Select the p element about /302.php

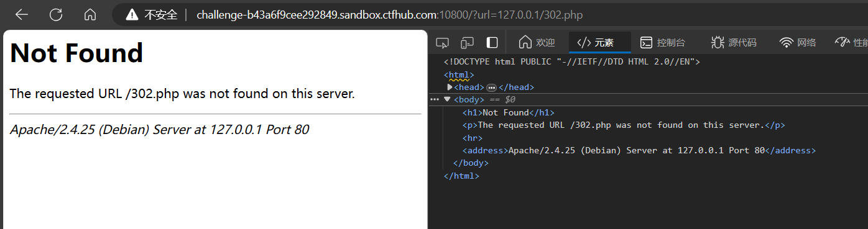point(624,125)
